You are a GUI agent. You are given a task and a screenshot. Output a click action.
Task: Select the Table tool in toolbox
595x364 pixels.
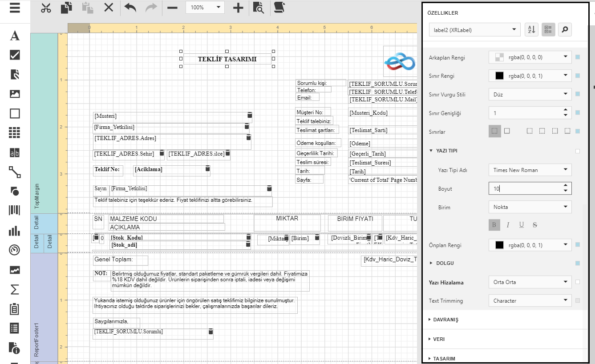[15, 132]
